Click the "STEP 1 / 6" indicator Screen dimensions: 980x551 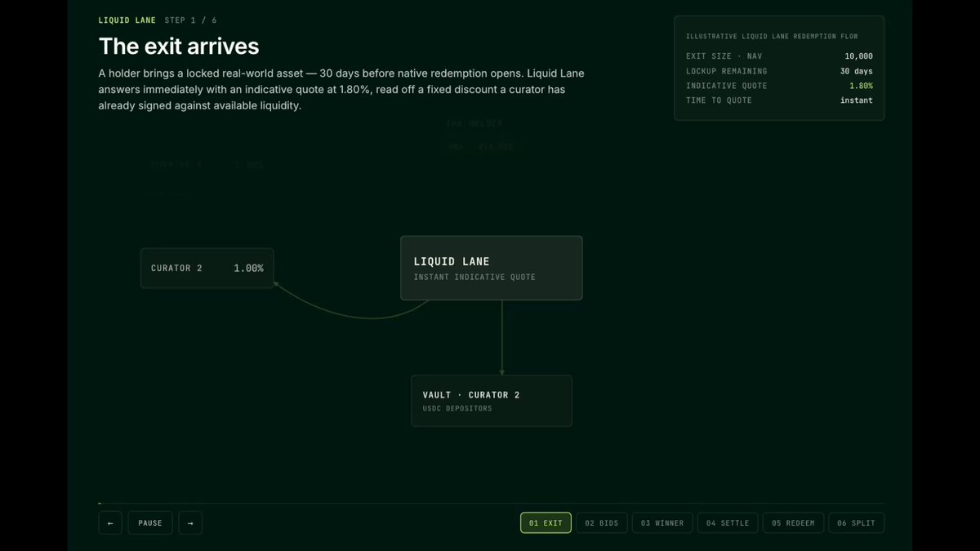tap(191, 20)
